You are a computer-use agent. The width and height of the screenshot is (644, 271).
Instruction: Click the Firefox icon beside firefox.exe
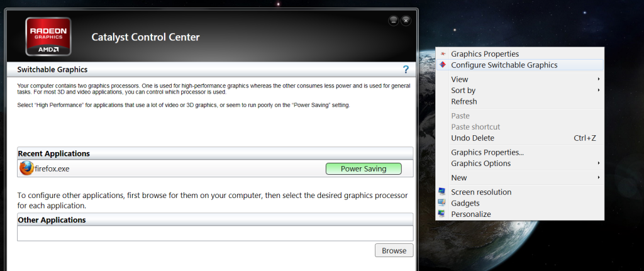pos(26,169)
